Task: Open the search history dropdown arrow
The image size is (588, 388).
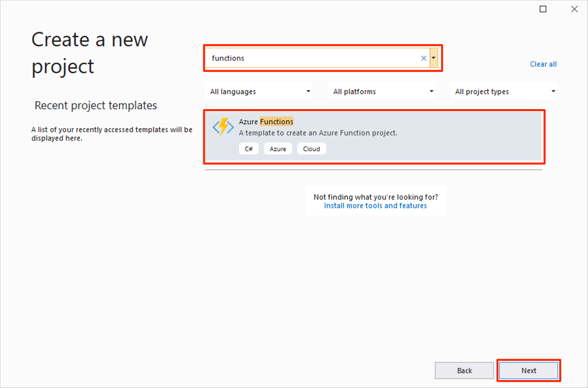Action: pyautogui.click(x=434, y=58)
